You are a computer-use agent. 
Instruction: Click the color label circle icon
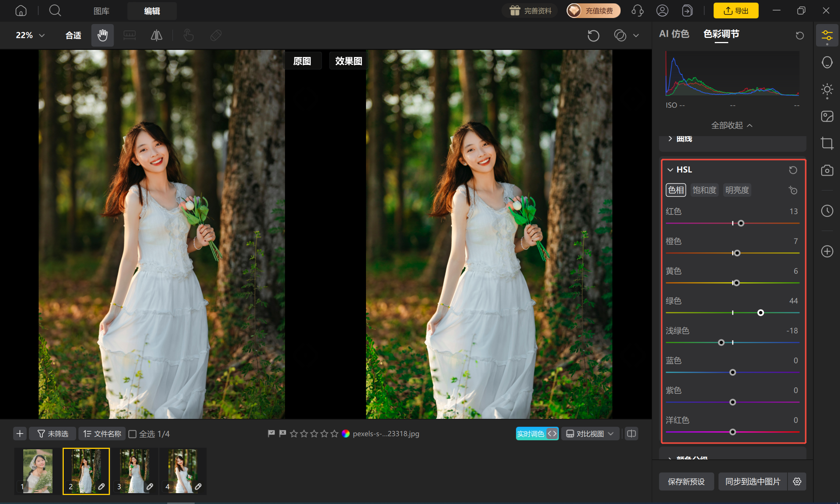point(346,433)
